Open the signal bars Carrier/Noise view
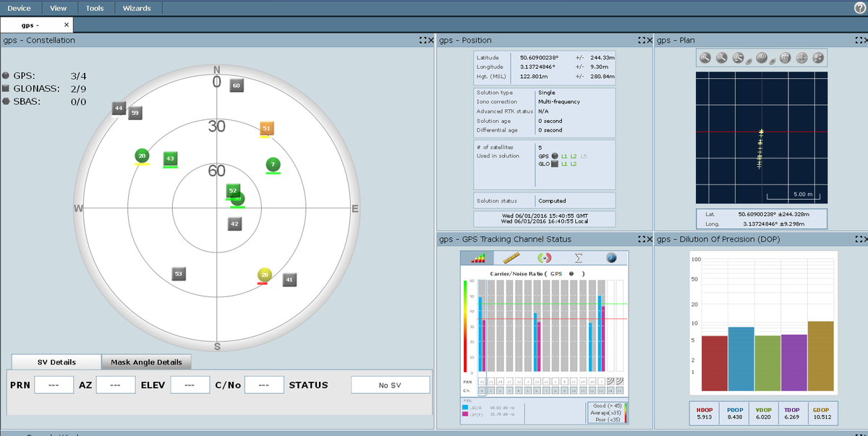Screen dimensions: 868x436 [x=477, y=257]
